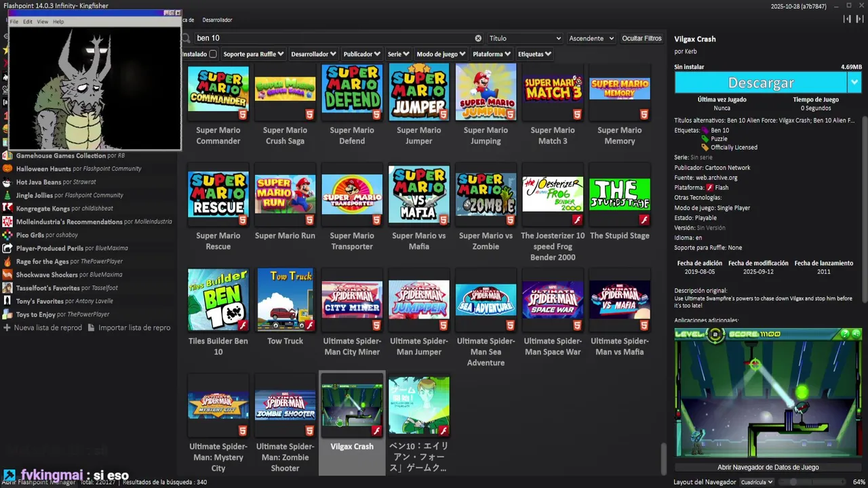The image size is (868, 488).
Task: Click the Flash platform icon in details
Action: tap(709, 188)
